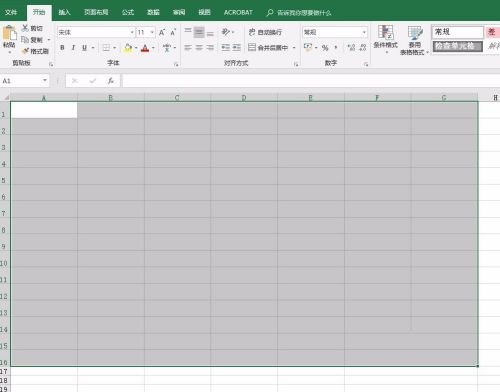This screenshot has height=392, width=500.
Task: Switch to the Data (数据) tab
Action: 153,12
